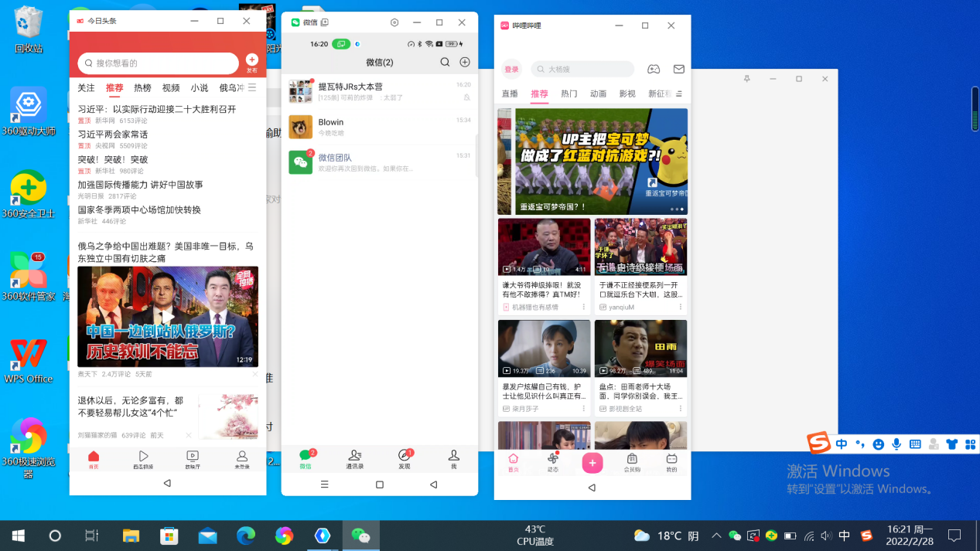Open 我的 in Bilibili bottom bar
This screenshot has width=980, height=551.
pos(671,463)
